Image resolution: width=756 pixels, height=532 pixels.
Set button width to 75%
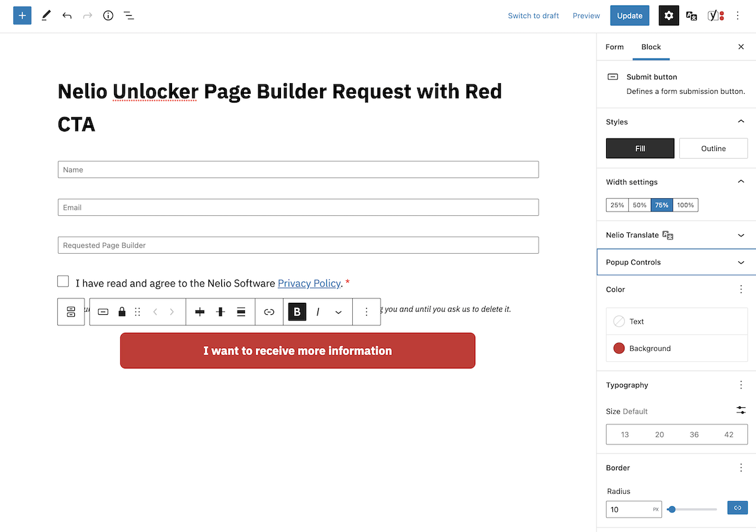click(x=661, y=205)
